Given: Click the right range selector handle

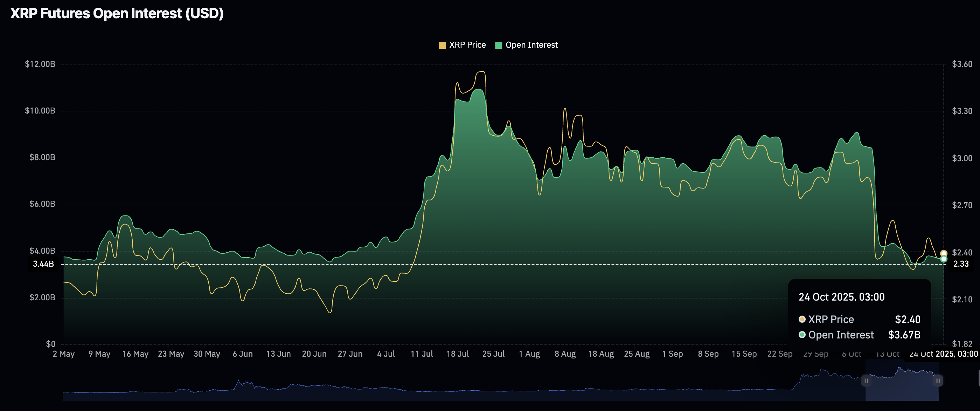Looking at the screenshot, I should [x=938, y=381].
